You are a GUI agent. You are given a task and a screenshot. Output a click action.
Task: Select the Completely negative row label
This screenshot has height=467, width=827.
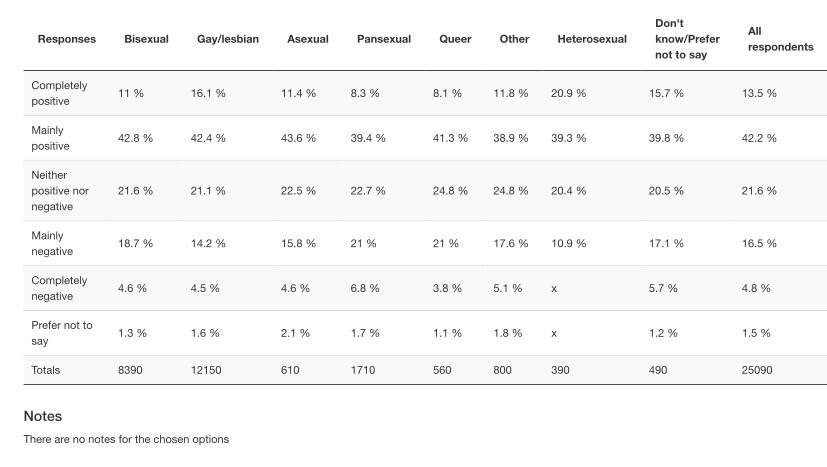tap(59, 288)
